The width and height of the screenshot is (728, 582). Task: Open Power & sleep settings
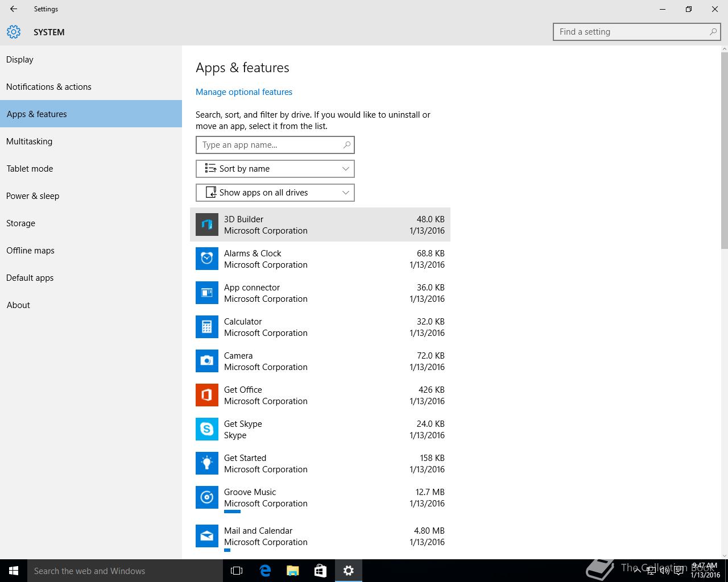pyautogui.click(x=91, y=196)
